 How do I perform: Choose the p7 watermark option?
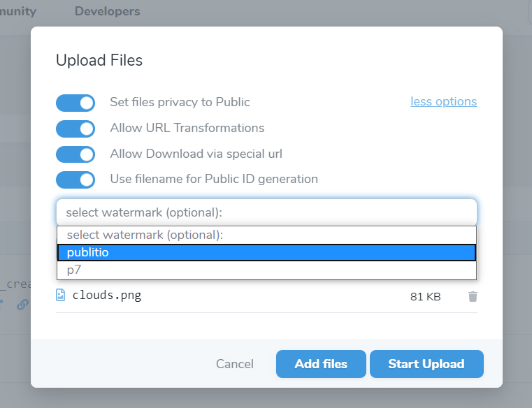pyautogui.click(x=266, y=270)
